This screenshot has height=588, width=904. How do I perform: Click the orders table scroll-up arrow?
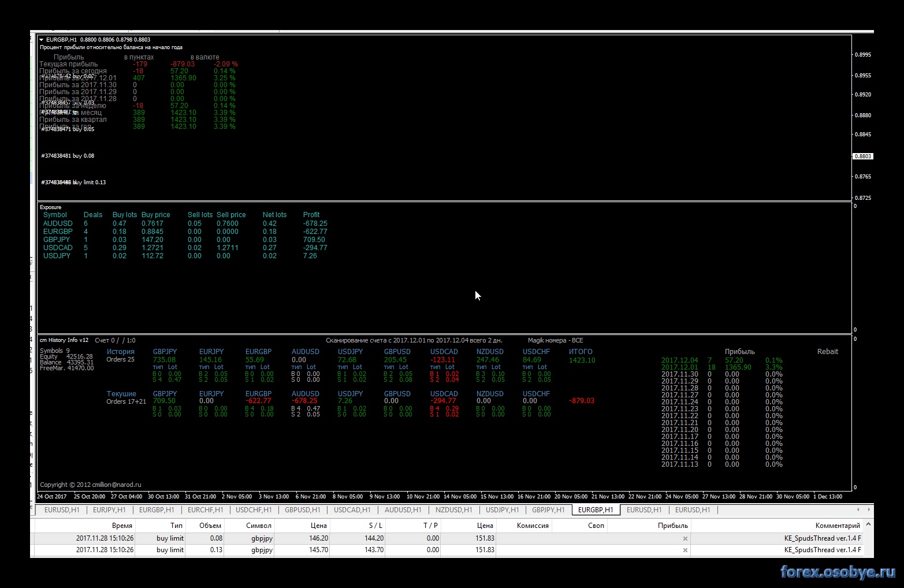pos(868,524)
